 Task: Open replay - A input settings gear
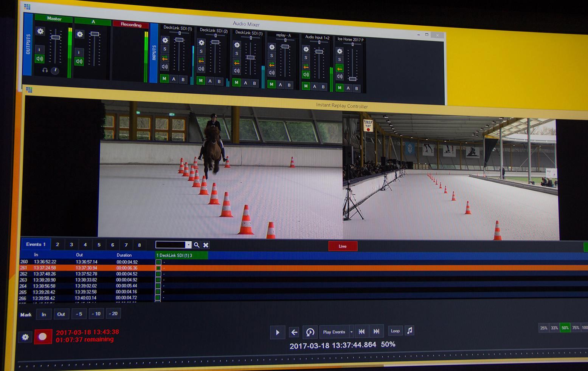pos(272,47)
